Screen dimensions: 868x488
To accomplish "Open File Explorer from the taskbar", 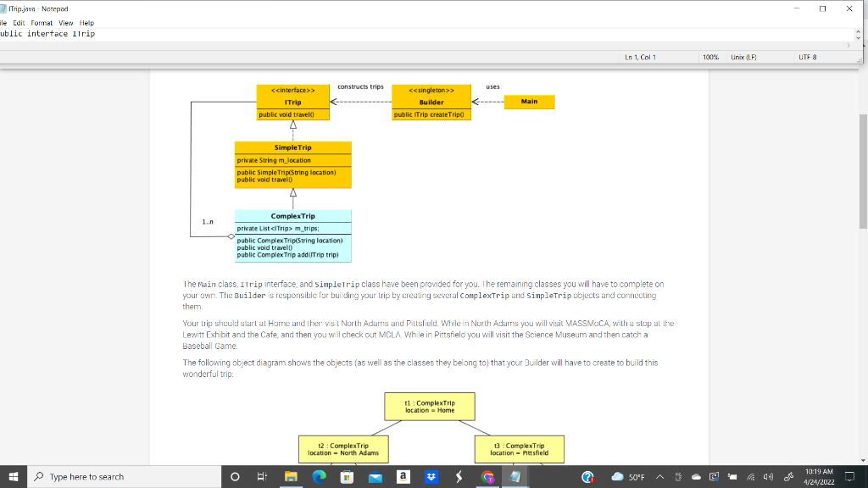I will [290, 477].
